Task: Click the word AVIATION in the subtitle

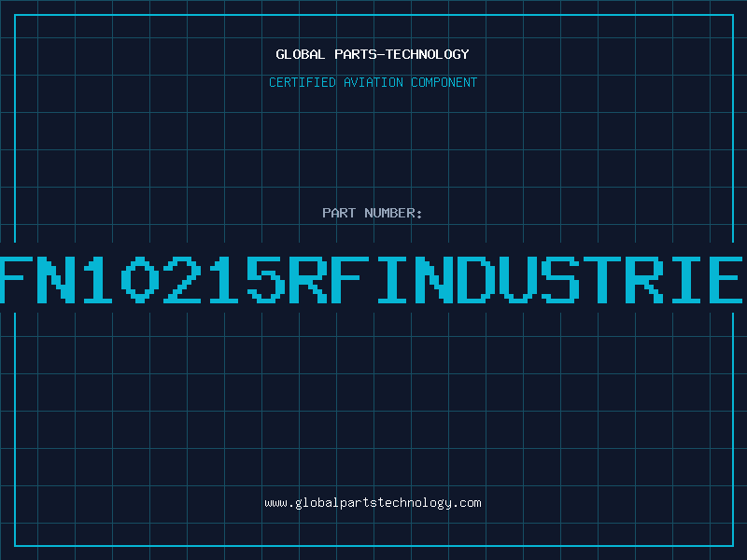Action: point(373,82)
